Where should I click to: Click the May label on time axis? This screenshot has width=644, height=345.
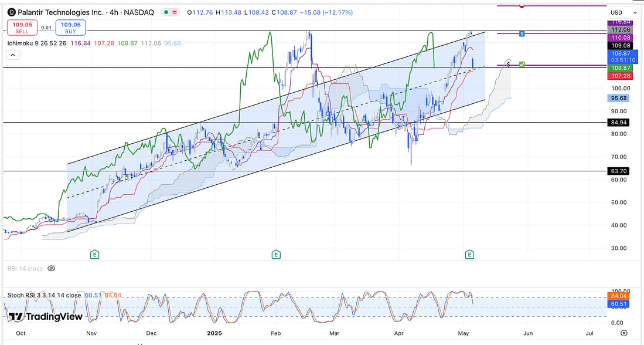click(x=464, y=333)
